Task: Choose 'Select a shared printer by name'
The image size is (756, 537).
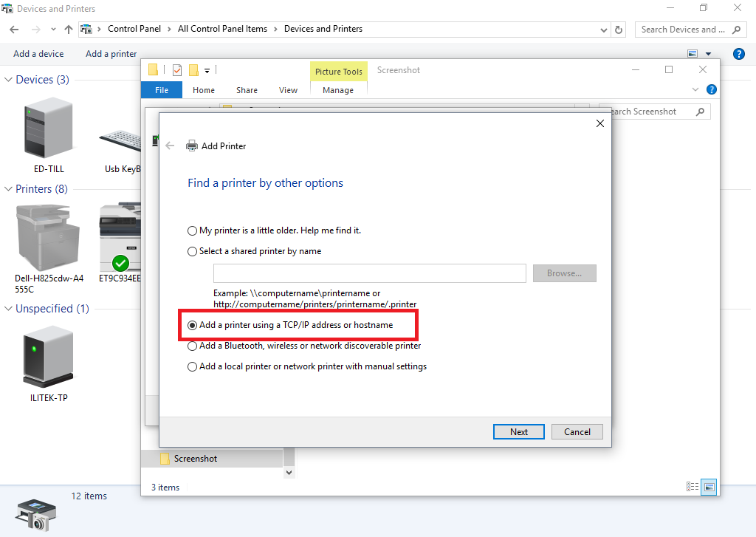Action: [193, 251]
